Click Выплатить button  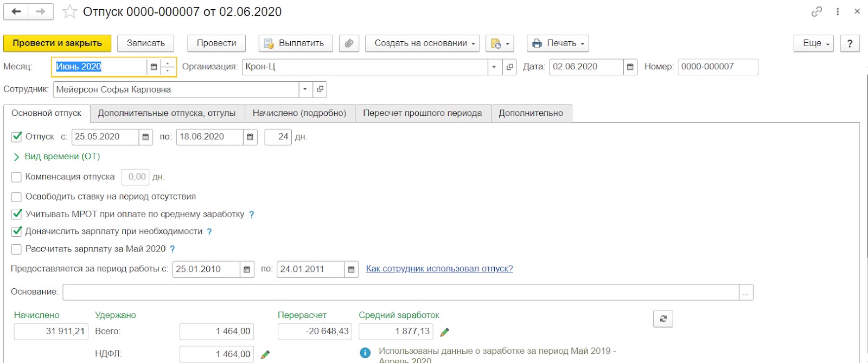pos(295,43)
